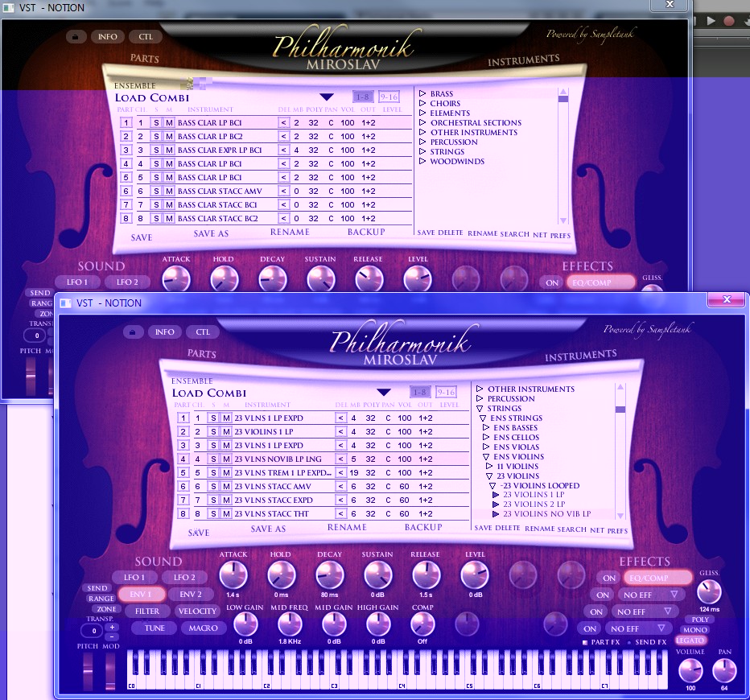750x700 pixels.
Task: Increase transpose with the plus button
Action: [112, 628]
